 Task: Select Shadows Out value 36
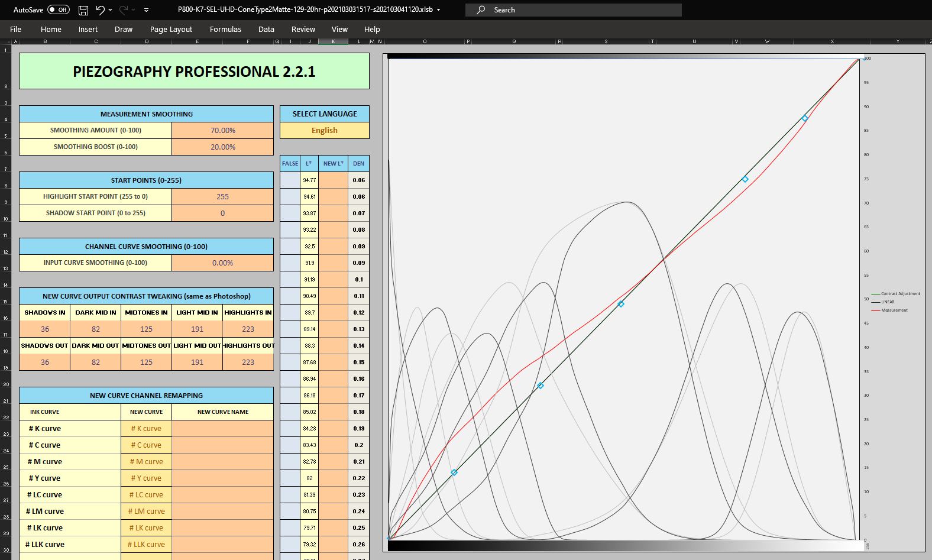45,362
